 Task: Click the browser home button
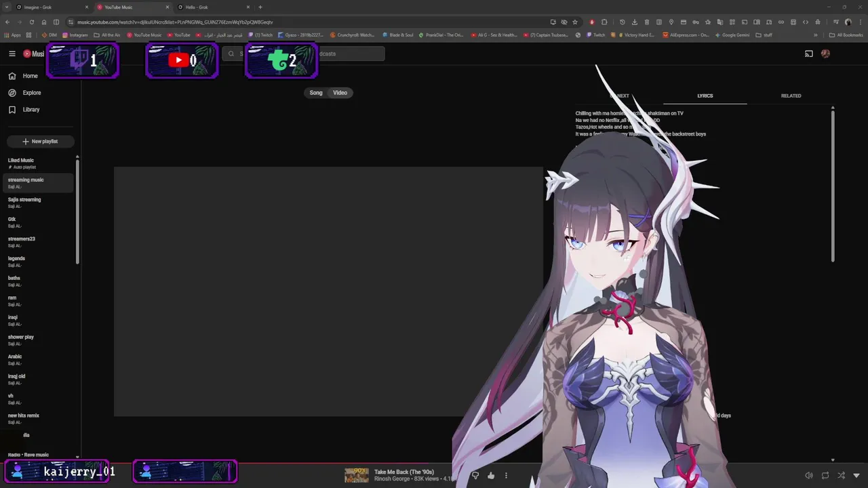coord(44,22)
